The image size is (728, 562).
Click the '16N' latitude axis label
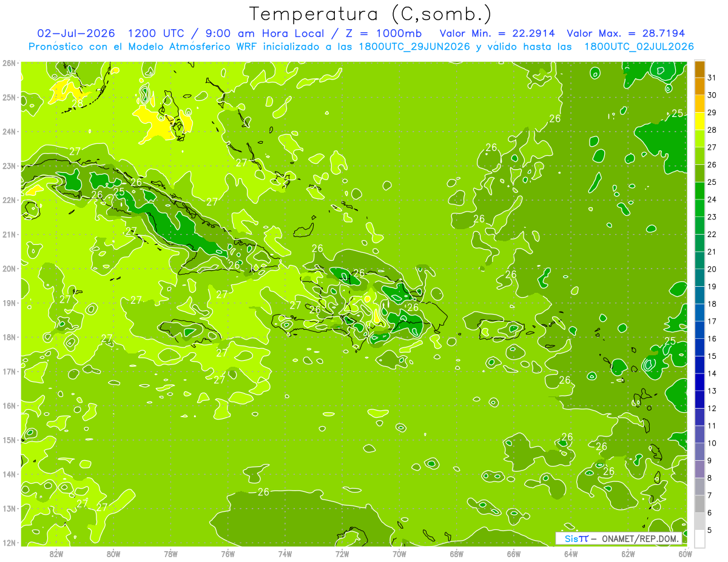click(9, 406)
